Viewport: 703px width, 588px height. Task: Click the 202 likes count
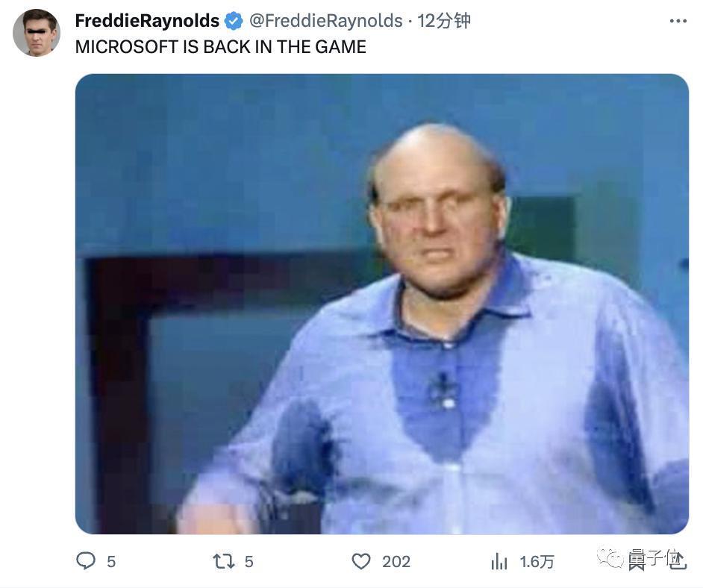click(396, 561)
